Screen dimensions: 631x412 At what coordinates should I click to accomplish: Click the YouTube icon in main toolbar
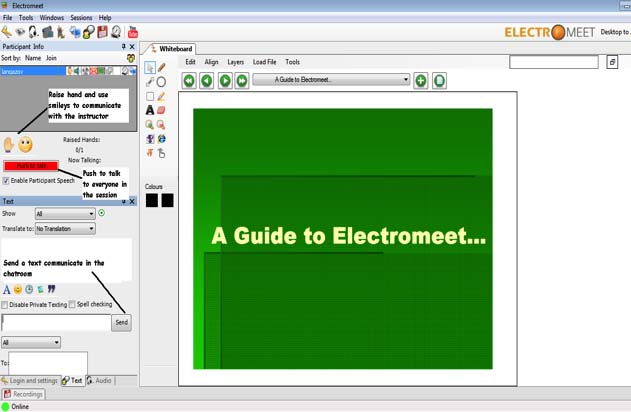pos(132,32)
